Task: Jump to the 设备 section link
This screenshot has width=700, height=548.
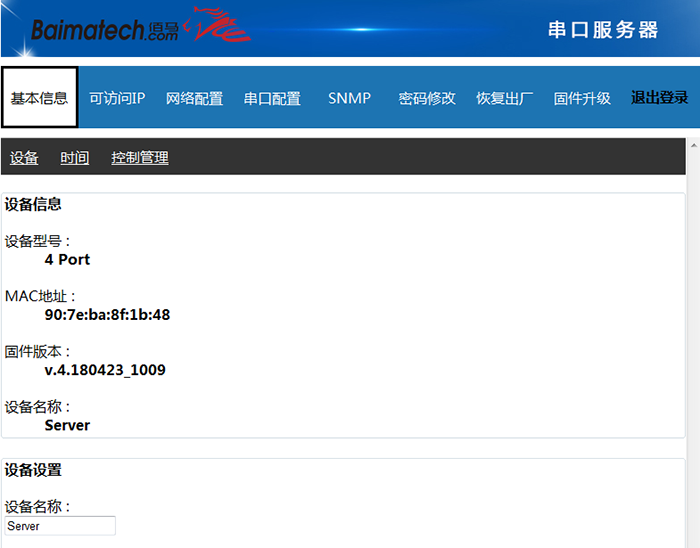Action: [x=24, y=158]
